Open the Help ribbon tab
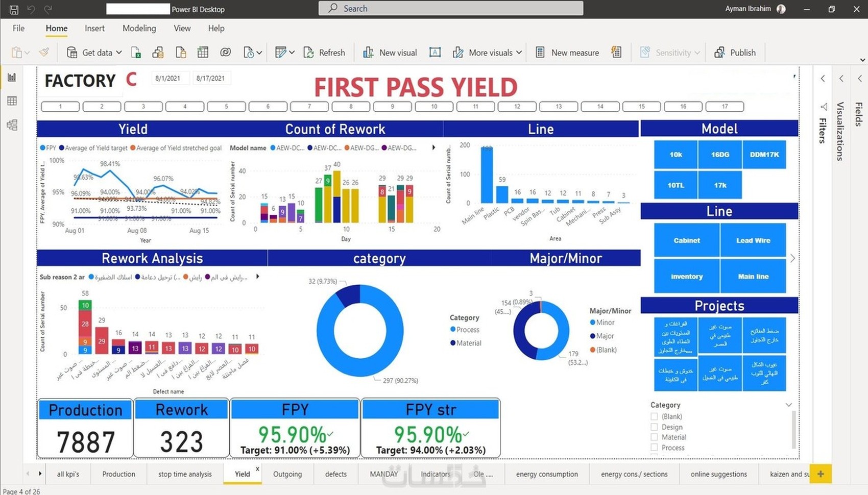 tap(216, 28)
